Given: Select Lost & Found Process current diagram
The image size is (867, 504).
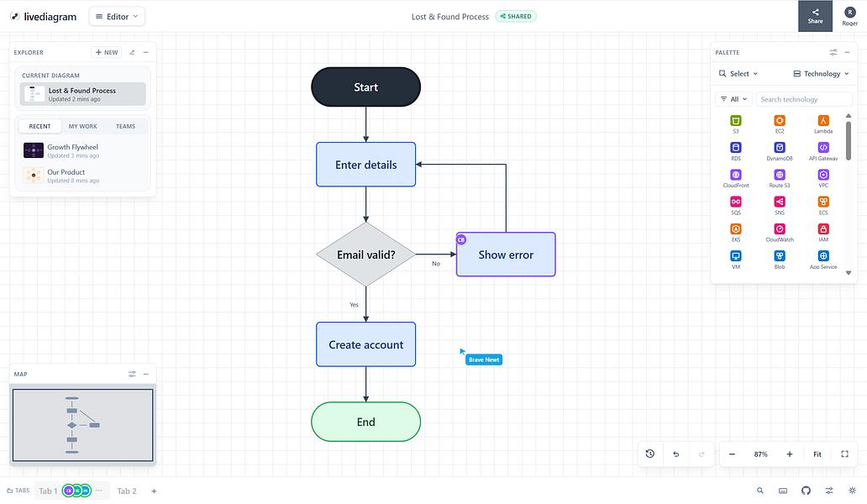Looking at the screenshot, I should (83, 94).
